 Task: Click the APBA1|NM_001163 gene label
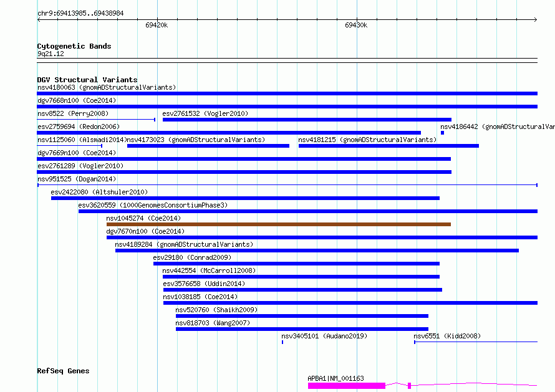click(x=335, y=378)
